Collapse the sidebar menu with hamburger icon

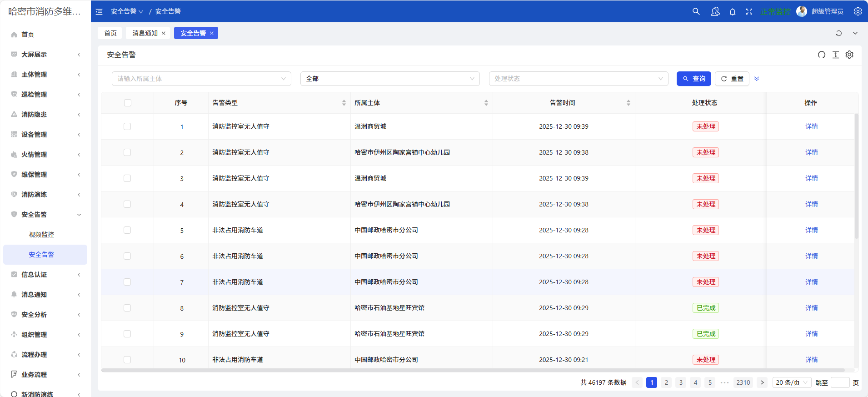pyautogui.click(x=99, y=12)
